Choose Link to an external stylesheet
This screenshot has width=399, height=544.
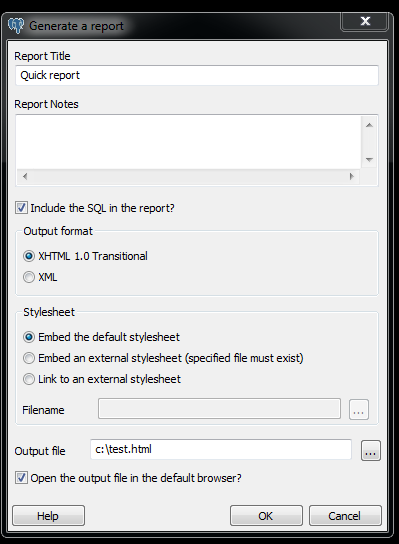pyautogui.click(x=29, y=379)
